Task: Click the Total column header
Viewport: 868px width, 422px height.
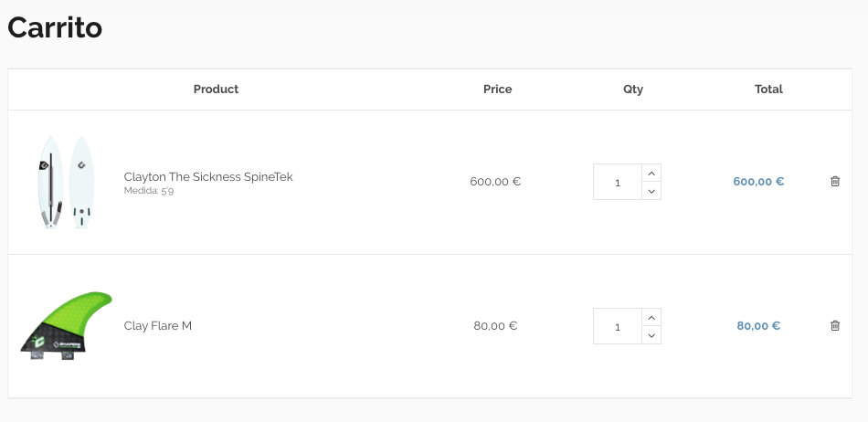Action: [x=768, y=90]
